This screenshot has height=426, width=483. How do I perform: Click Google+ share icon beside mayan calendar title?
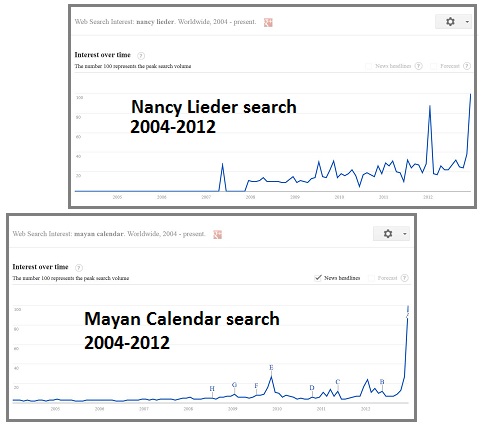[x=218, y=234]
